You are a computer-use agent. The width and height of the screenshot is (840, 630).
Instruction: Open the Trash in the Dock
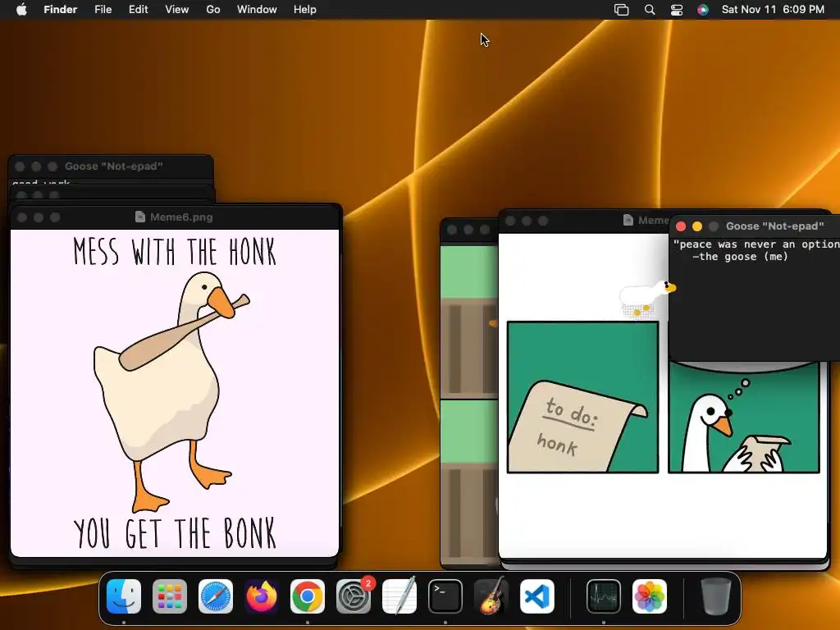[716, 596]
